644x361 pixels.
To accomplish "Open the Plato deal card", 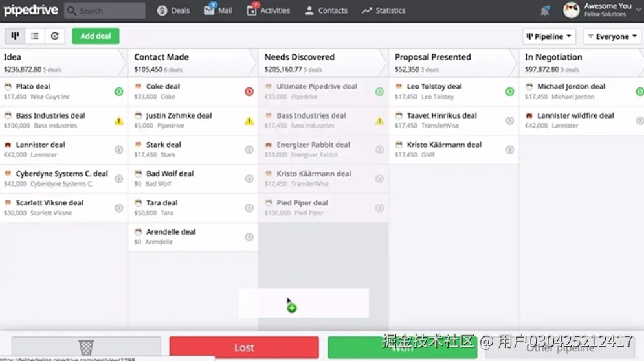I will click(63, 91).
